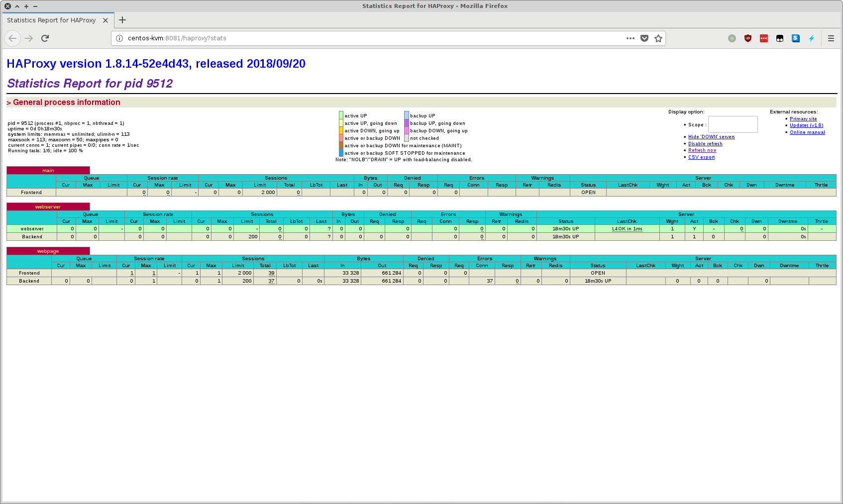Viewport: 843px width, 504px height.
Task: Click webpage Frontend Bytes Out 661 284
Action: point(392,273)
